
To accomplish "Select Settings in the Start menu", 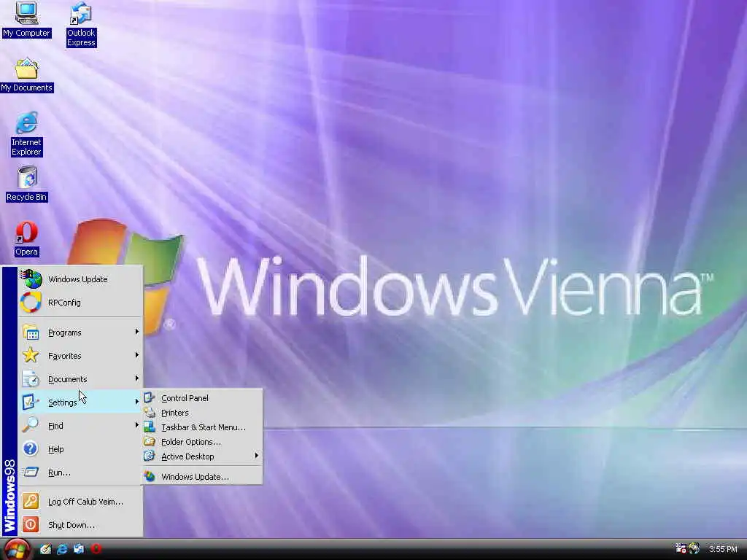I will (x=80, y=402).
